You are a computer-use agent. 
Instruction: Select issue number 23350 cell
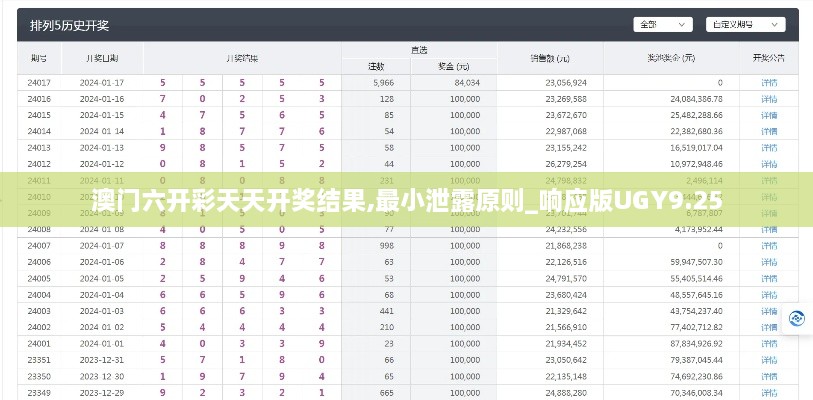39,376
